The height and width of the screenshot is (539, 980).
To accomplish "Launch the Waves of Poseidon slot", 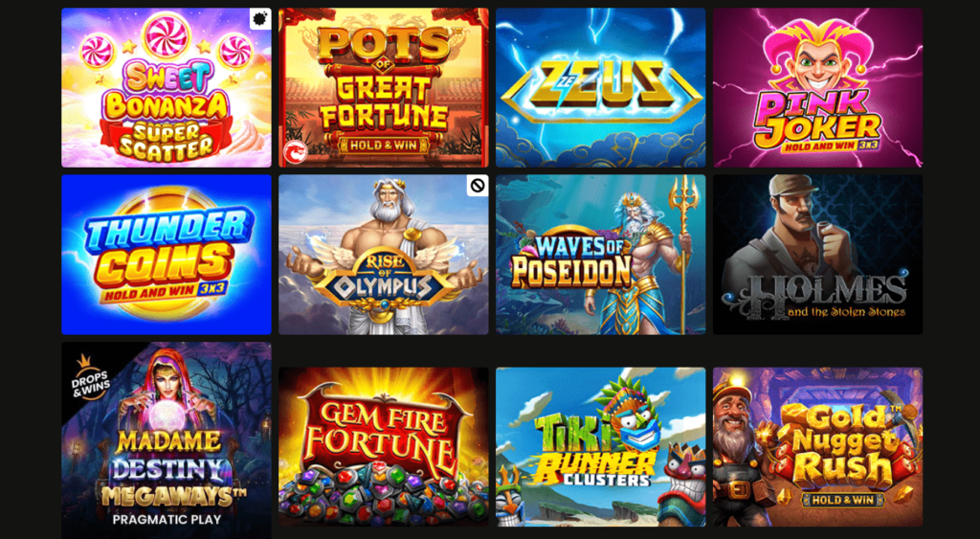I will [x=601, y=255].
